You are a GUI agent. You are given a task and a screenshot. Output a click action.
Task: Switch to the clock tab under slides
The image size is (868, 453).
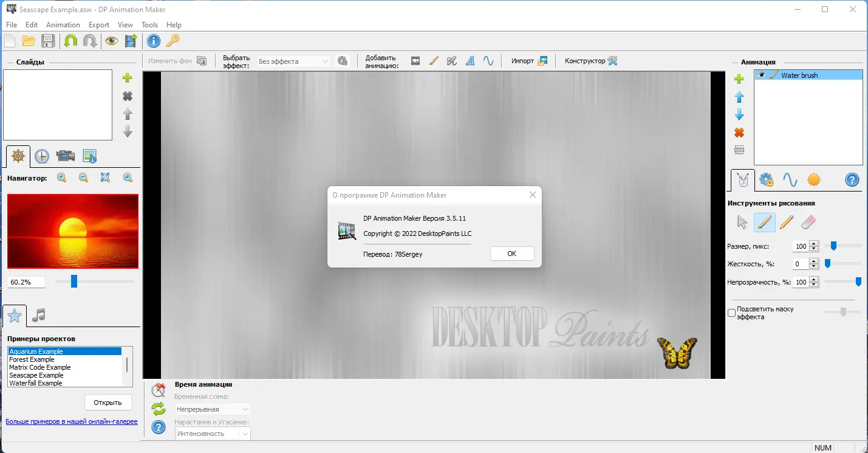point(42,156)
